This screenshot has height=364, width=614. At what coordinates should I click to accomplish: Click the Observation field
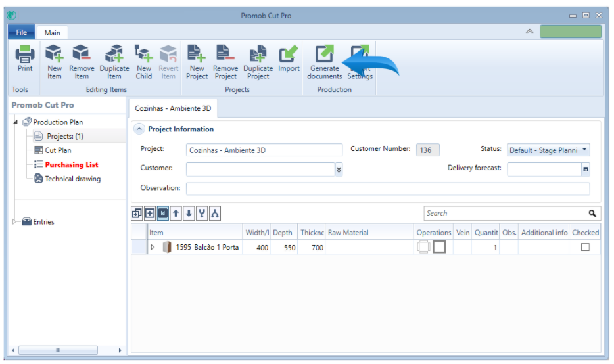388,189
